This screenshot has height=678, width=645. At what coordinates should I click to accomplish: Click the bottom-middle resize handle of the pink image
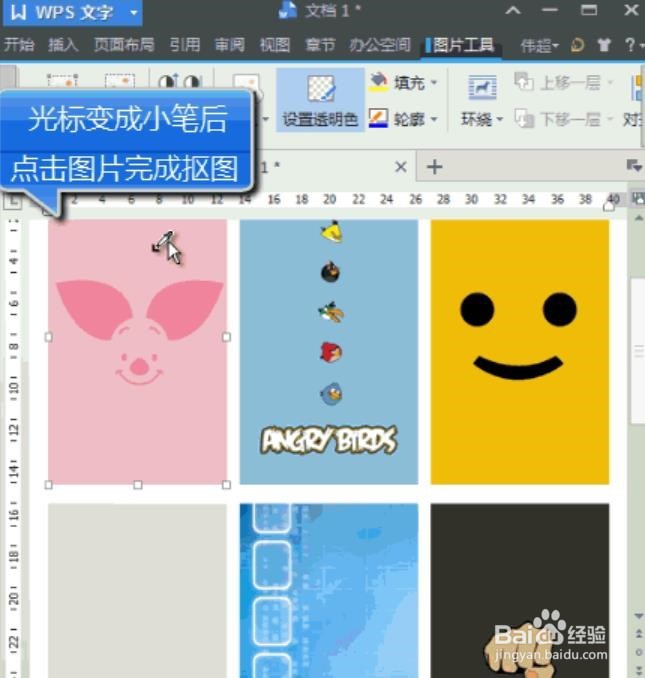click(137, 485)
